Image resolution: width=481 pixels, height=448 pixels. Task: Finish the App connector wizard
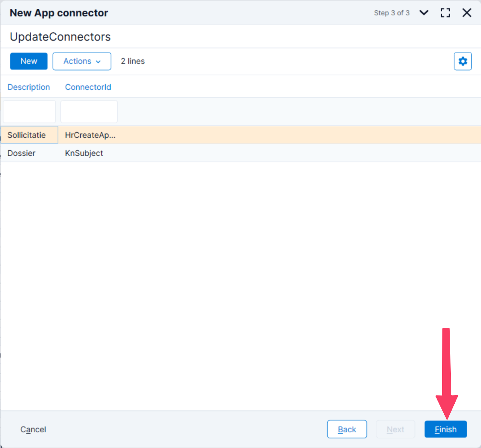click(x=445, y=429)
